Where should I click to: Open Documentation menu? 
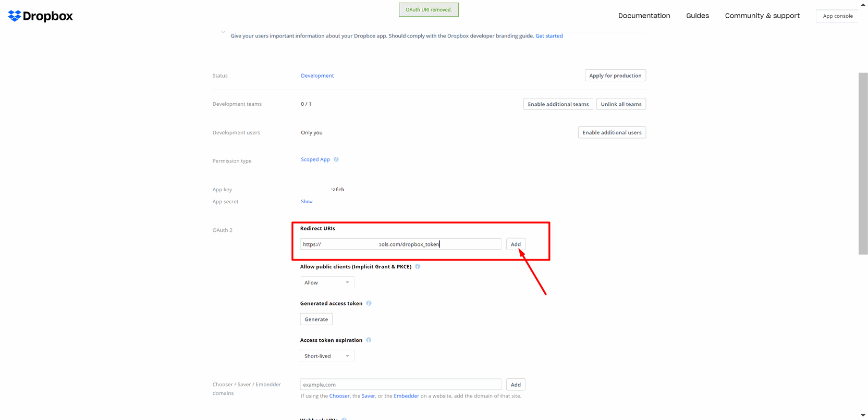[644, 16]
